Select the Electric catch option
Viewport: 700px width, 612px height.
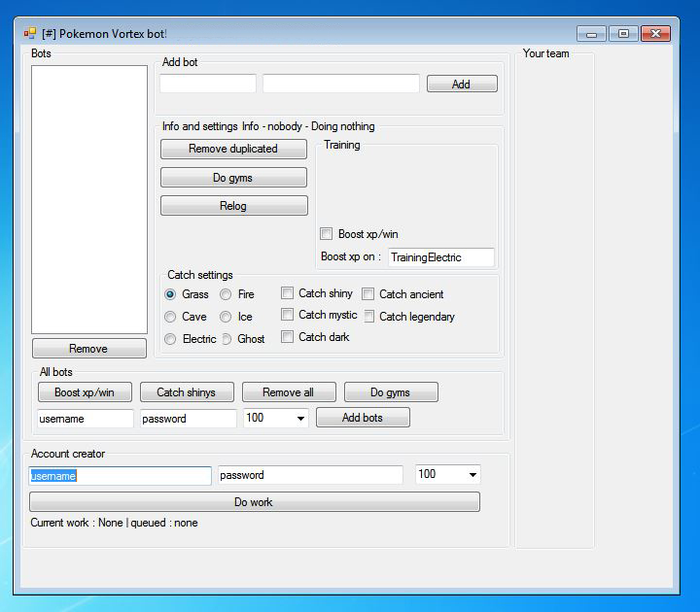click(x=169, y=339)
